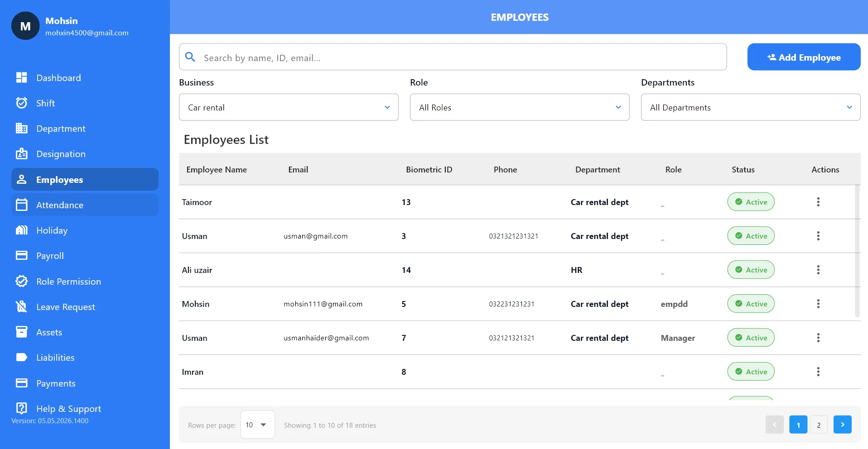Click the HR department cell

pyautogui.click(x=577, y=270)
